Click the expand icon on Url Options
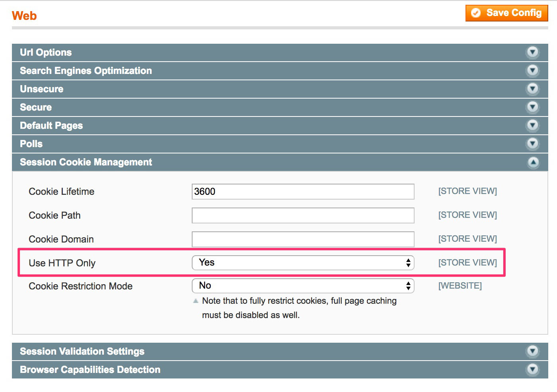The width and height of the screenshot is (557, 392). pos(532,52)
